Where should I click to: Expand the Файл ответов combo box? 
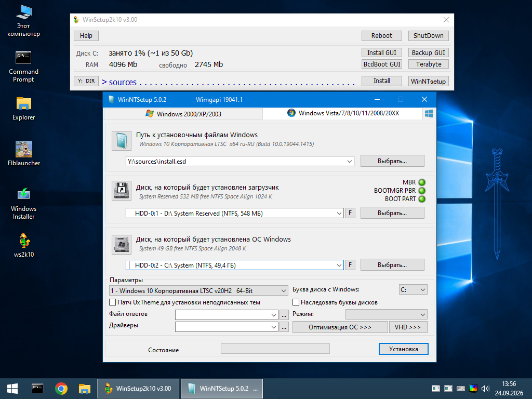click(273, 315)
